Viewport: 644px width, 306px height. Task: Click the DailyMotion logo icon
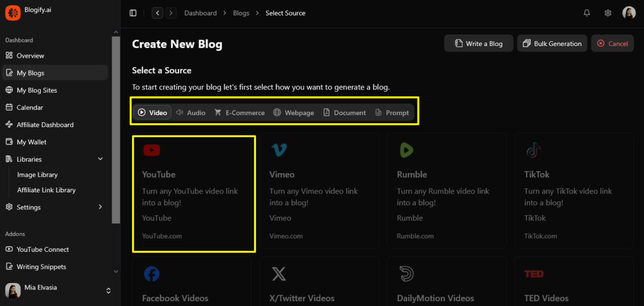tap(406, 274)
